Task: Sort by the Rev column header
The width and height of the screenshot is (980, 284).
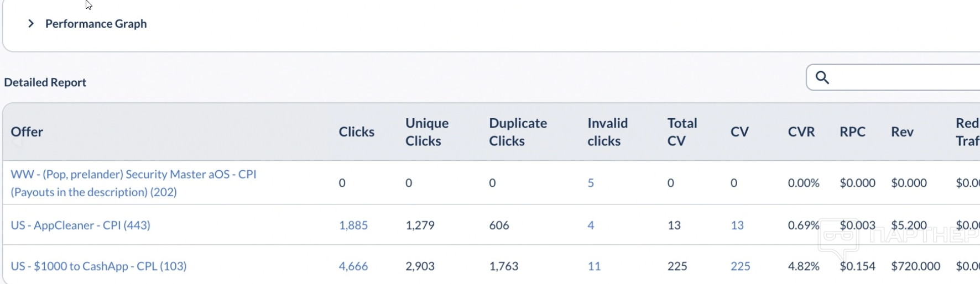Action: tap(902, 132)
